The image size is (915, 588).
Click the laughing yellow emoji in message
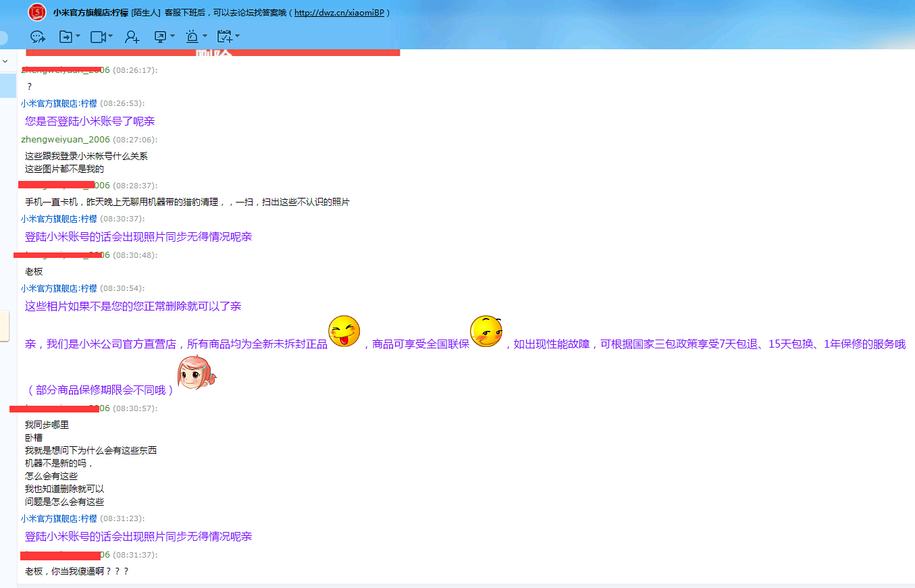[344, 331]
